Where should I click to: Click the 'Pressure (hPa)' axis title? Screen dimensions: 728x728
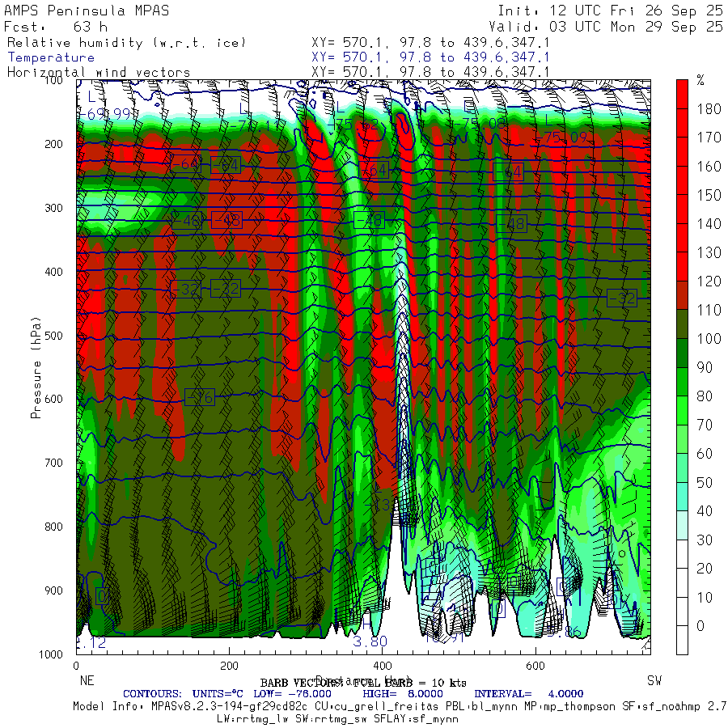(x=36, y=367)
